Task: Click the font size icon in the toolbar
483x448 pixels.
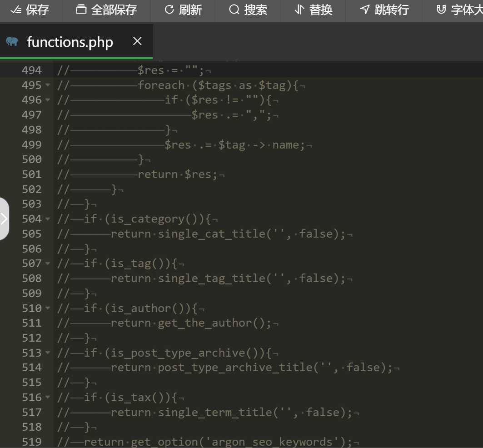Action: (441, 10)
